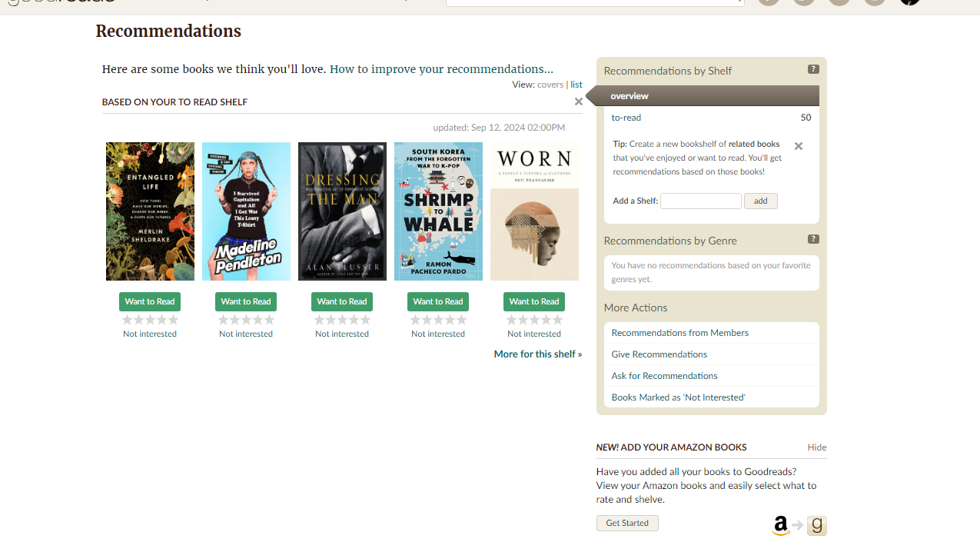
Task: Open How to improve your recommendations link
Action: pyautogui.click(x=441, y=69)
